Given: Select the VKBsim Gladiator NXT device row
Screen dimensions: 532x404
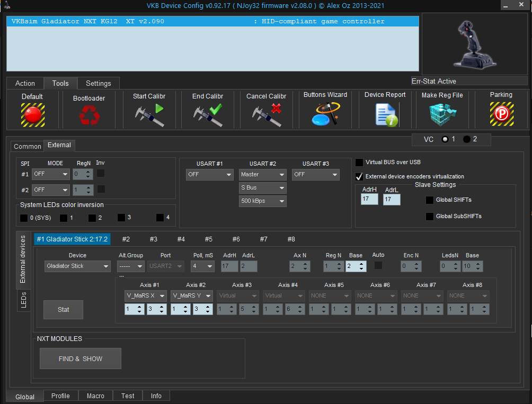Looking at the screenshot, I should [212, 21].
